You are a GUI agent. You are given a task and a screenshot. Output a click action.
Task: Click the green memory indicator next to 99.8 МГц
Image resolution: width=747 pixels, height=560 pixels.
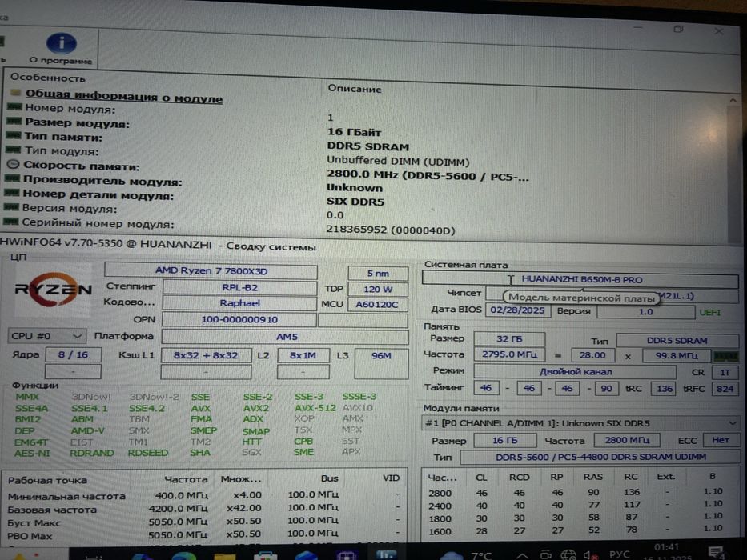(x=725, y=356)
